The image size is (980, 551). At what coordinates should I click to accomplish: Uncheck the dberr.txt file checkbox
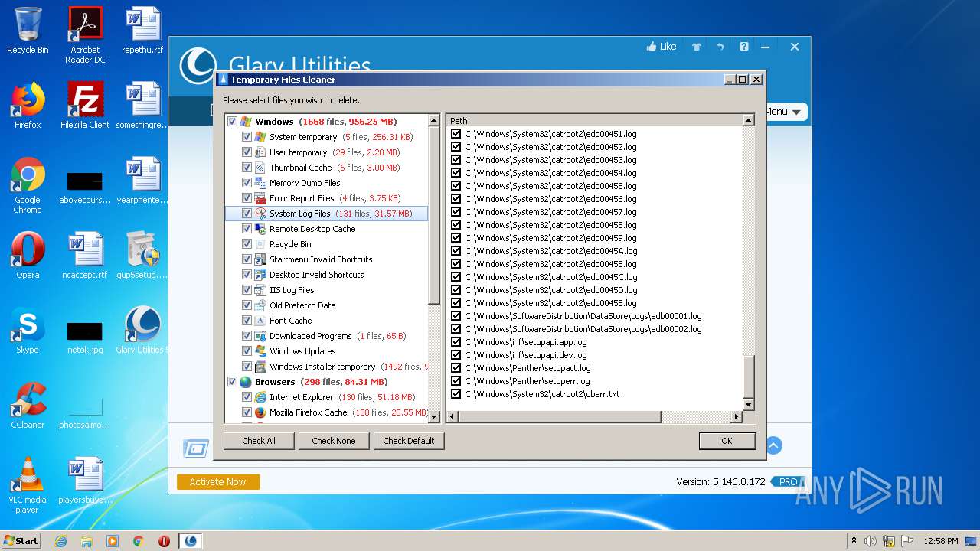point(456,394)
